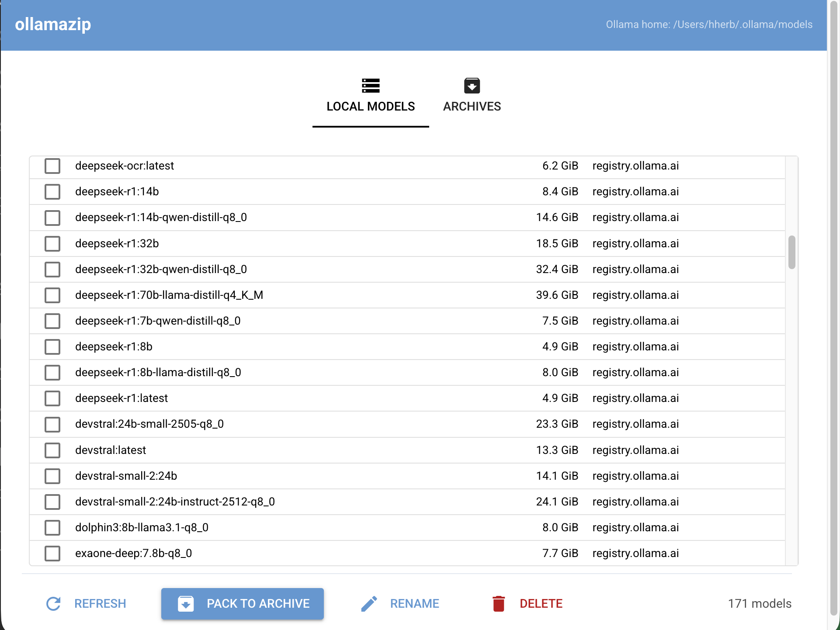Image resolution: width=840 pixels, height=630 pixels.
Task: Click the Local Models list icon
Action: click(371, 86)
